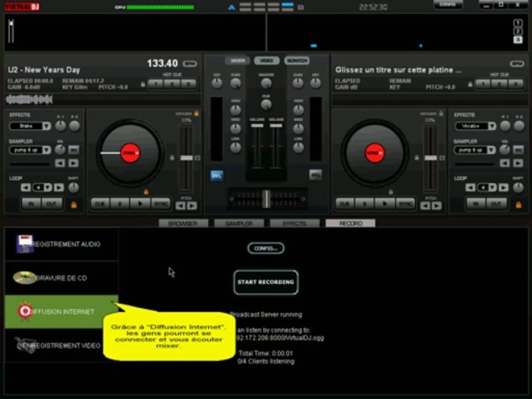Click the left deck CUE button
532x399 pixels.
pos(100,203)
